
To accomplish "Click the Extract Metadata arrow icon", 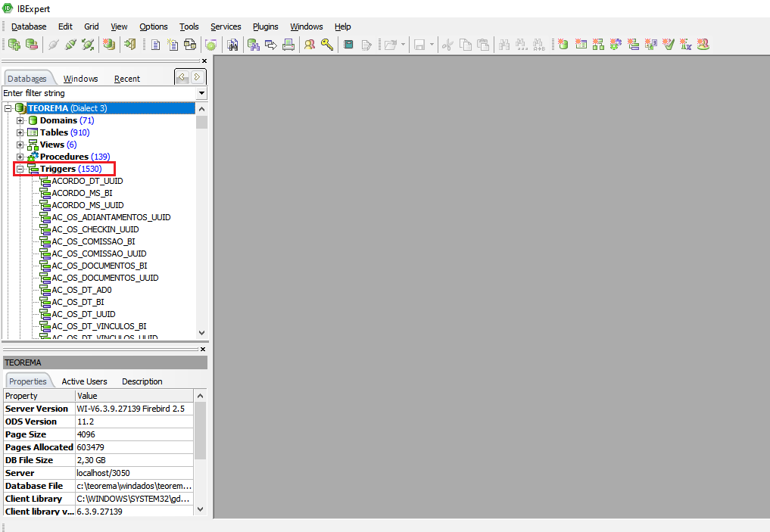I will tap(271, 45).
